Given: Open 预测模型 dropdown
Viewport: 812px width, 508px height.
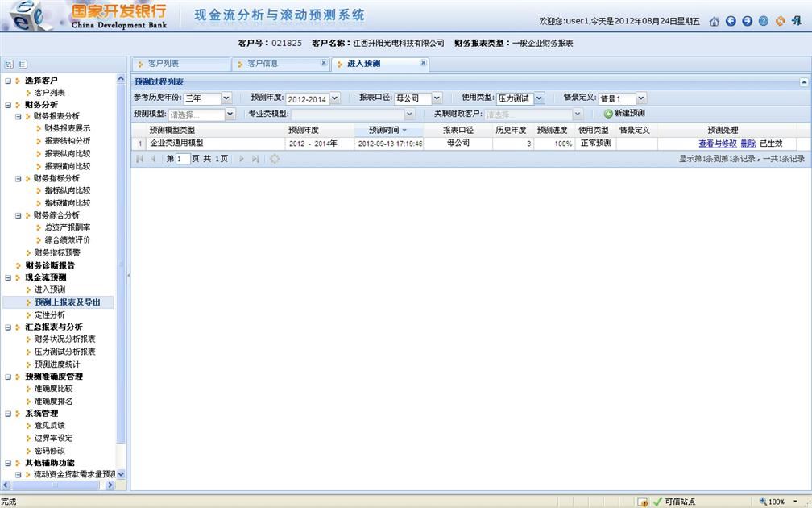Looking at the screenshot, I should 230,114.
